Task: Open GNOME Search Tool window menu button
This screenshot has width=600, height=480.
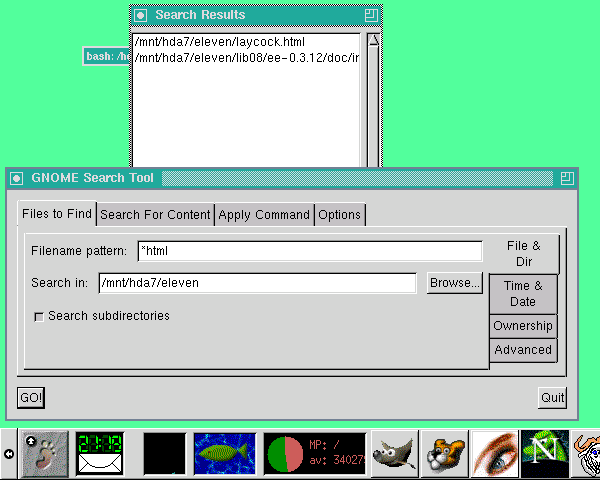Action: 16,178
